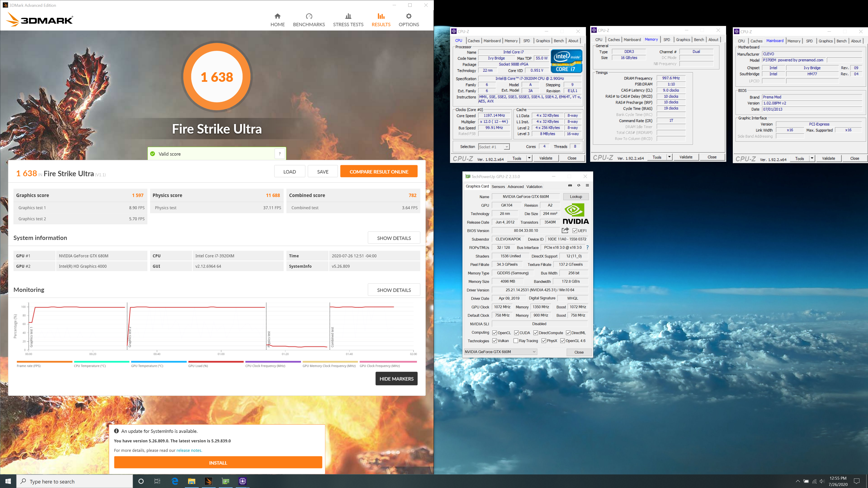The image size is (868, 488).
Task: Open the Advanced tab in GPU-Z
Action: click(x=515, y=187)
